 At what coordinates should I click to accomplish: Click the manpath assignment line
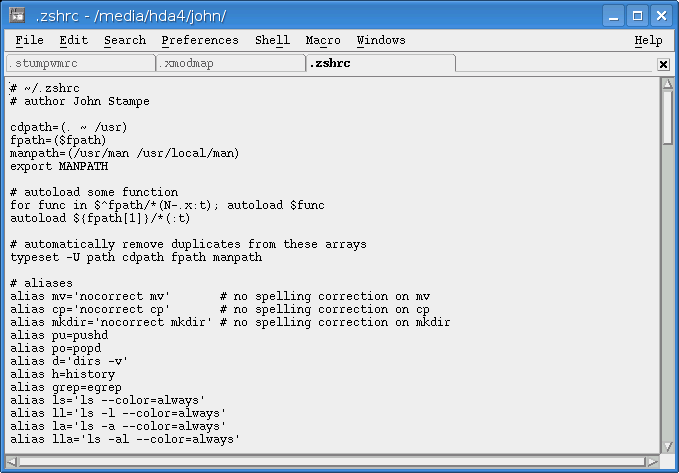[x=125, y=153]
